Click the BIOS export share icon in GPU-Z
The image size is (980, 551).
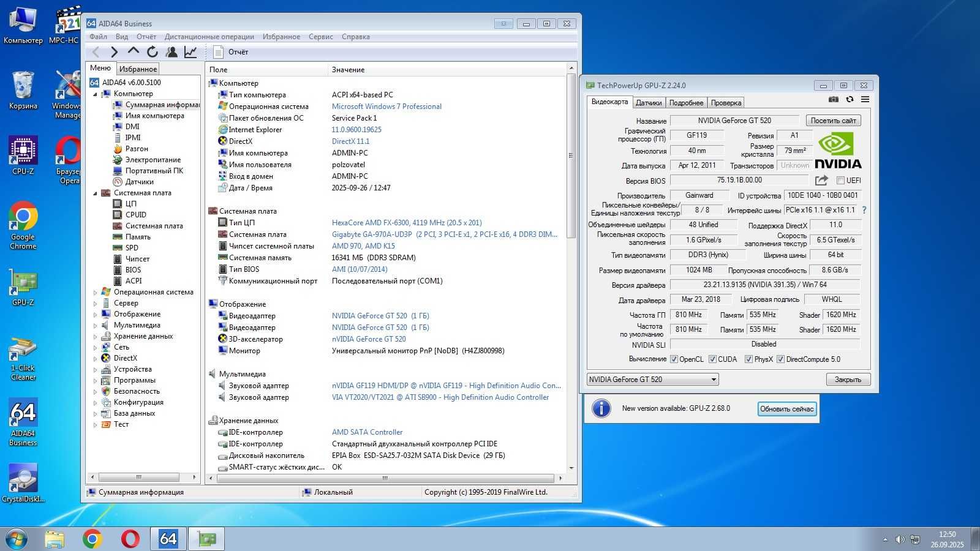[x=821, y=180]
